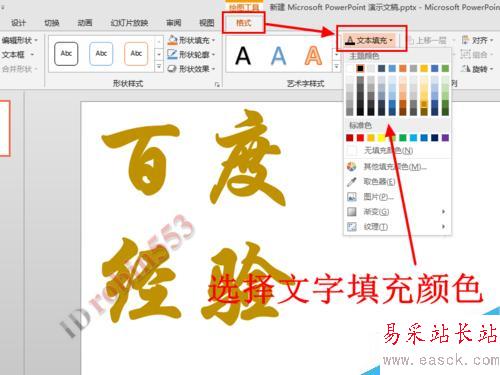Image resolution: width=500 pixels, height=375 pixels.
Task: Open the 视图 tab
Action: [207, 23]
